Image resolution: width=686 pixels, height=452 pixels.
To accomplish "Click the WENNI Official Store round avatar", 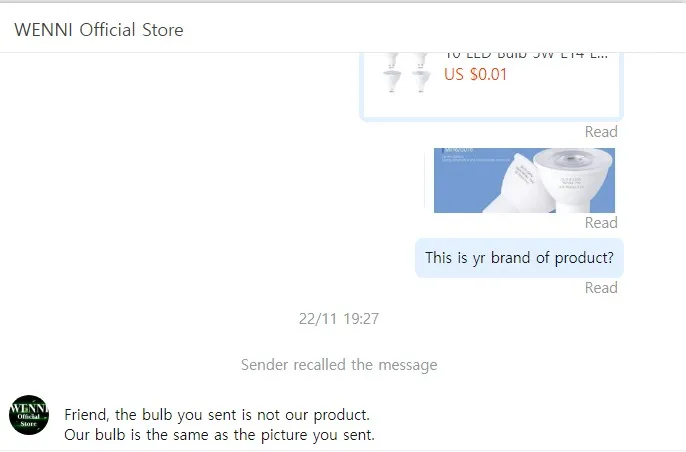I will pyautogui.click(x=29, y=415).
